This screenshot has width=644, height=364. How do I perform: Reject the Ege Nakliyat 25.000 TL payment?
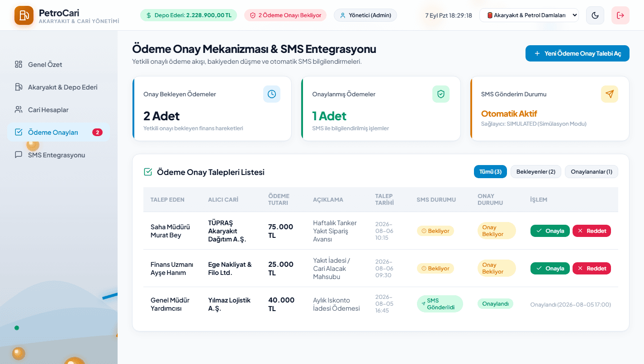tap(592, 269)
